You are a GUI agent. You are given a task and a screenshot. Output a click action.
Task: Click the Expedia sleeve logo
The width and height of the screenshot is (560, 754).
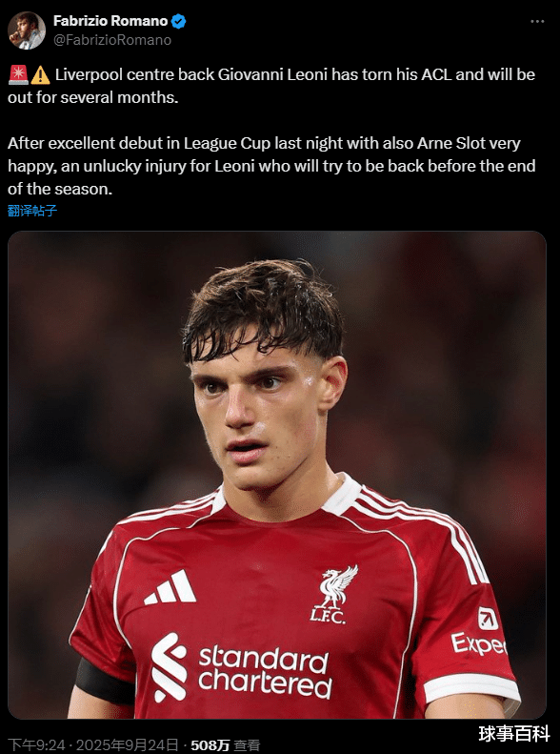(479, 632)
